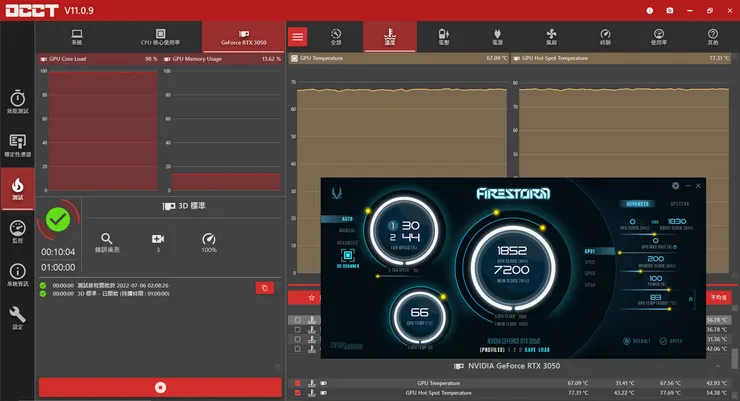Click the GPU clock slider handle

[x=654, y=234]
